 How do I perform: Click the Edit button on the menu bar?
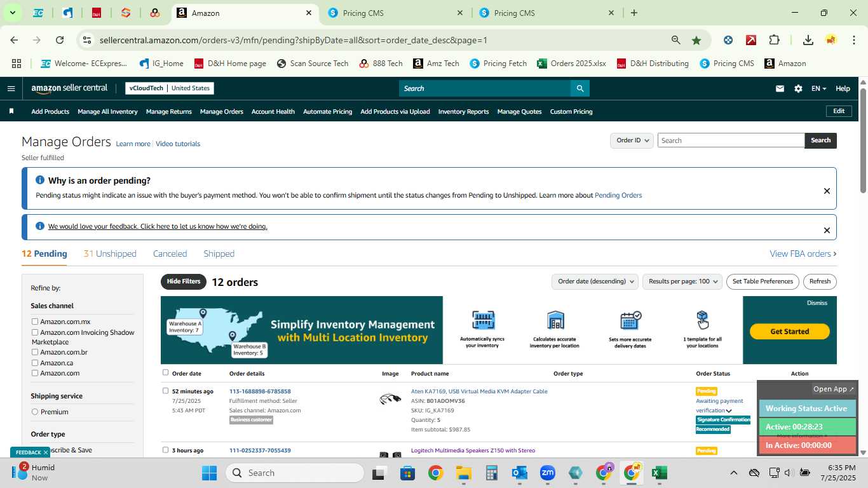coord(839,111)
